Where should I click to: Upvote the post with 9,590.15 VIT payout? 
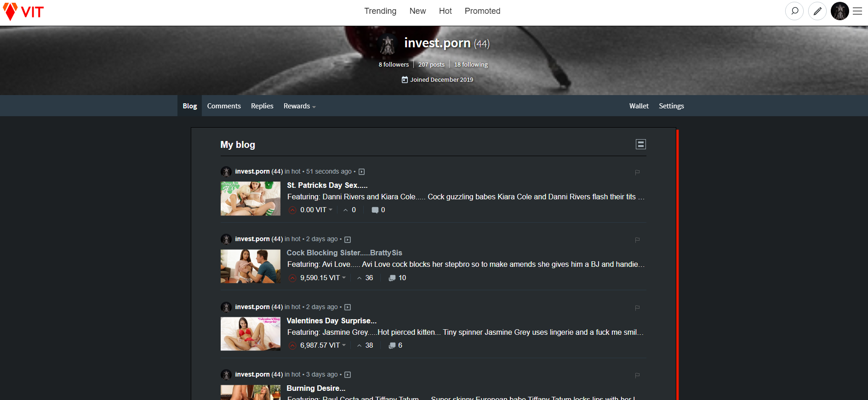coord(292,278)
